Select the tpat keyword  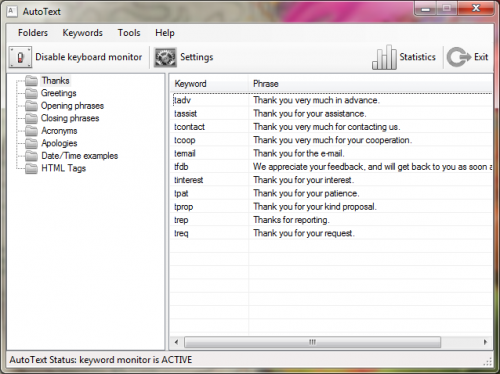(181, 193)
